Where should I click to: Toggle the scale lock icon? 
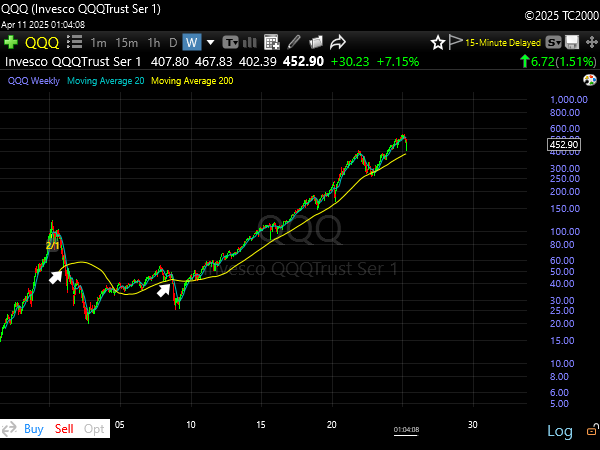(x=593, y=430)
